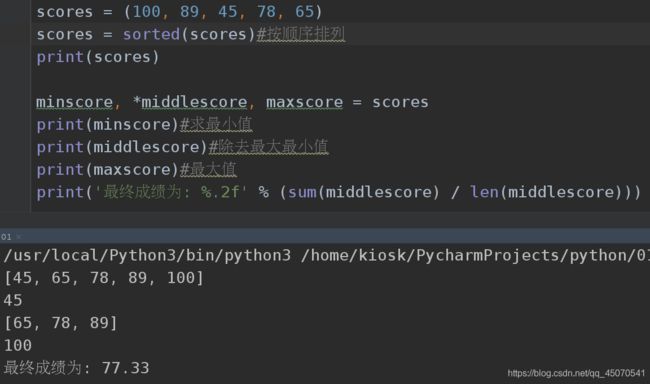
Task: Click the 求最小值 comment text
Action: (216, 124)
